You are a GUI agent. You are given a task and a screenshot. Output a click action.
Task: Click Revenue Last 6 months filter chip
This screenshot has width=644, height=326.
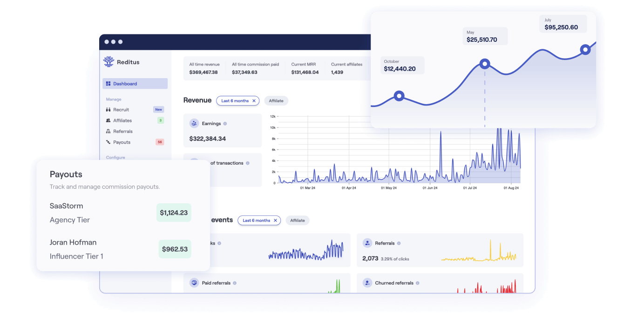(237, 100)
